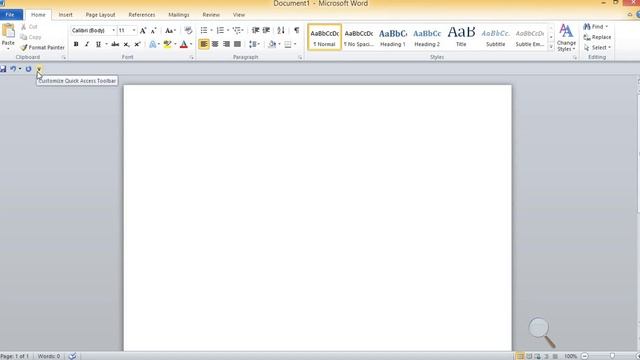Switch to the Mailings tab
The image size is (640, 360).
coord(179,15)
